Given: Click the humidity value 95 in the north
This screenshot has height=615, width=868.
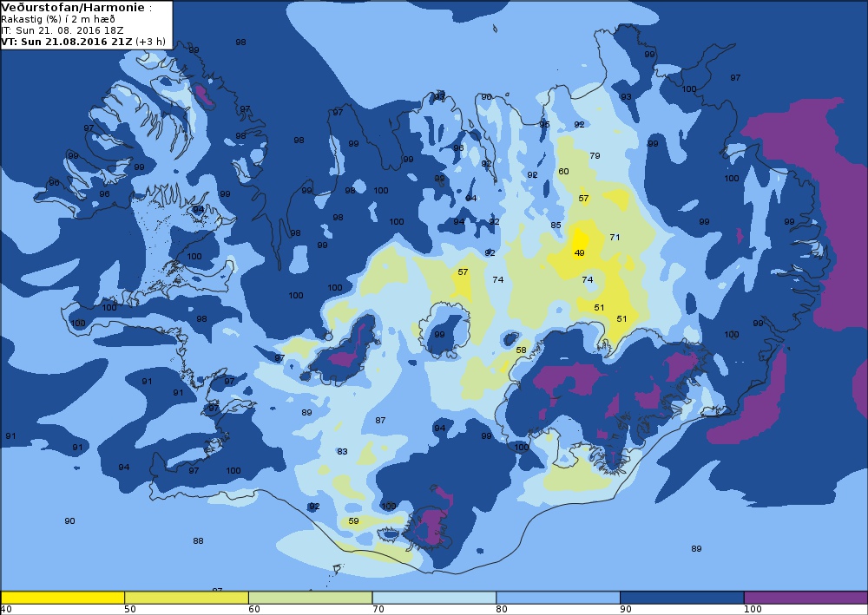Looking at the screenshot, I should [544, 124].
